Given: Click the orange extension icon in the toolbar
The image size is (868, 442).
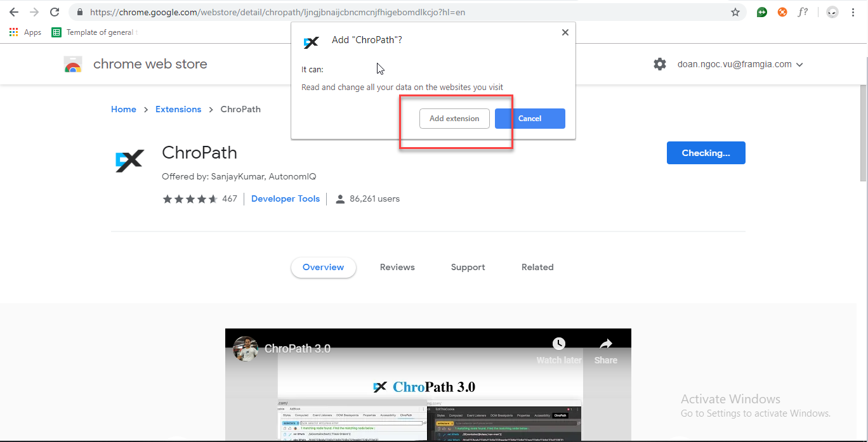Looking at the screenshot, I should (782, 11).
